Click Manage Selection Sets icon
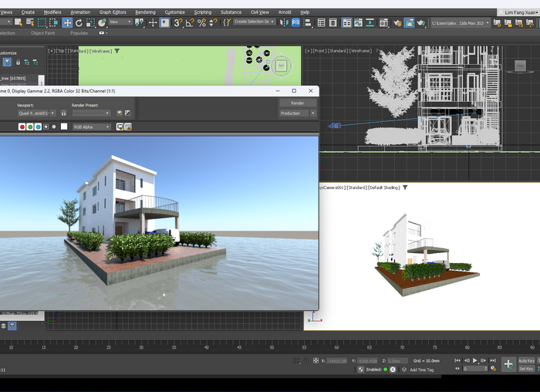 [x=227, y=22]
